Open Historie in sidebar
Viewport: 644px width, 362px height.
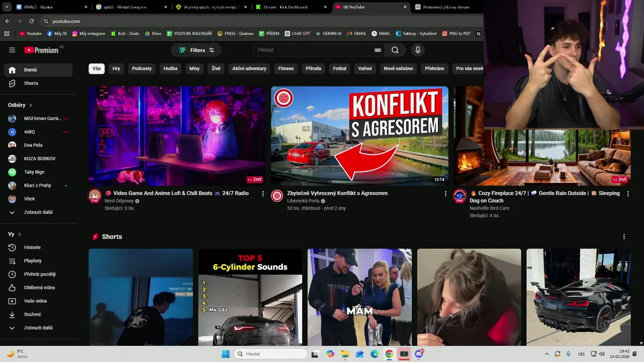coord(38,247)
